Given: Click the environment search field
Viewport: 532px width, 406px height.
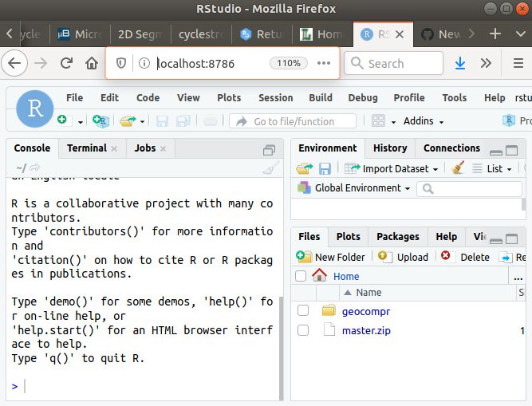Looking at the screenshot, I should [x=469, y=188].
